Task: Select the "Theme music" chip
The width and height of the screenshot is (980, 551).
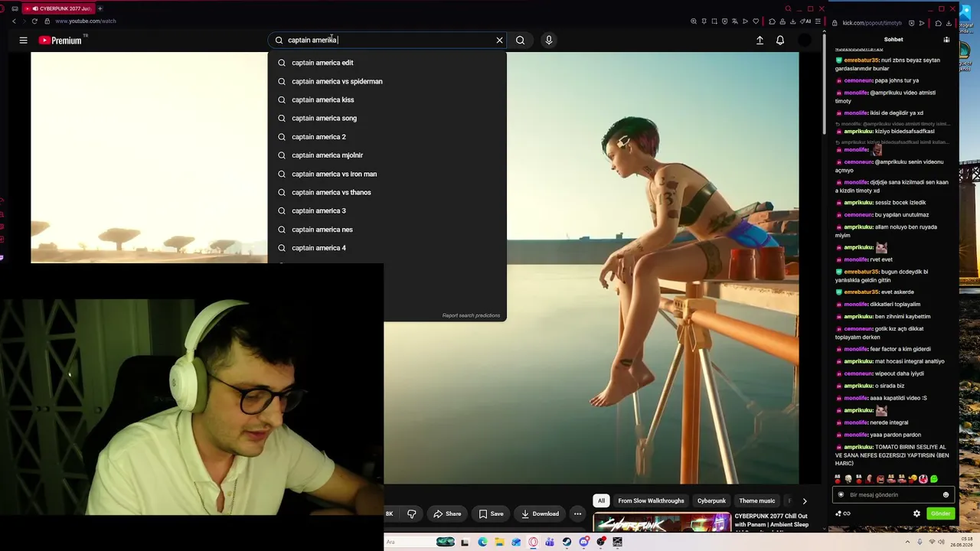Action: [x=756, y=500]
